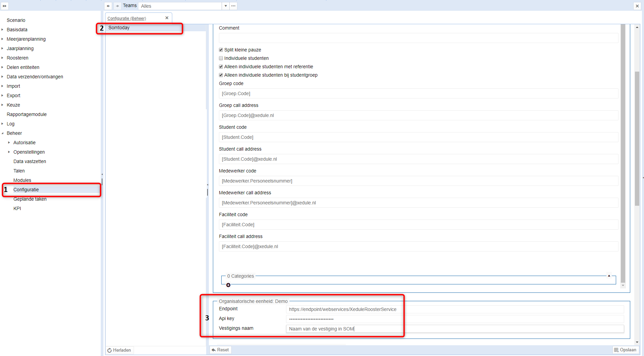The height and width of the screenshot is (356, 644).
Task: Click outer scrollbar up arrow
Action: [637, 27]
